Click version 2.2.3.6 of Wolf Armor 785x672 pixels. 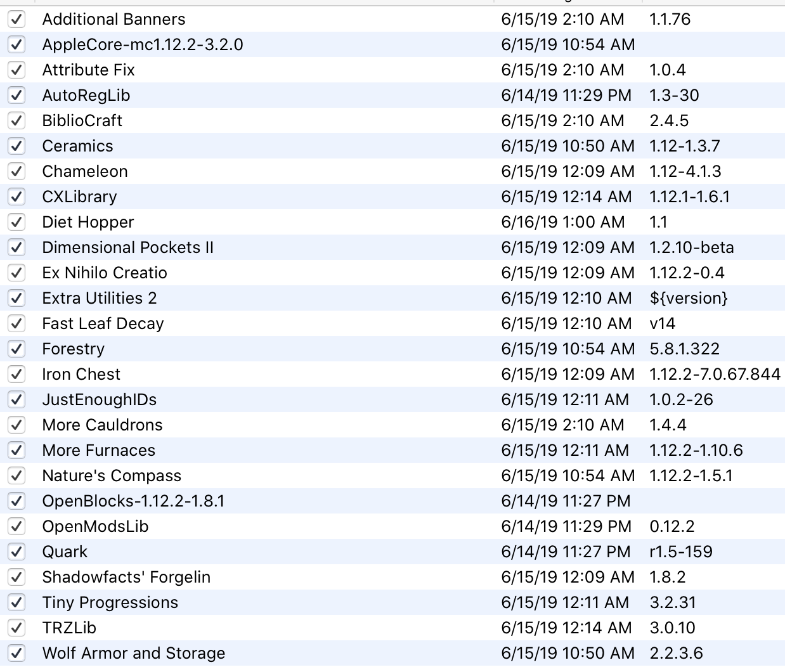[x=677, y=653]
